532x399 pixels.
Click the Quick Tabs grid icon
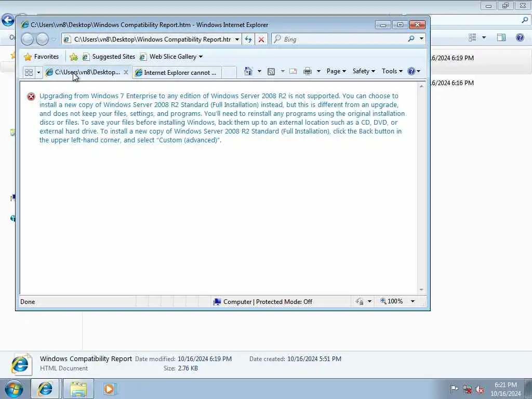click(29, 72)
